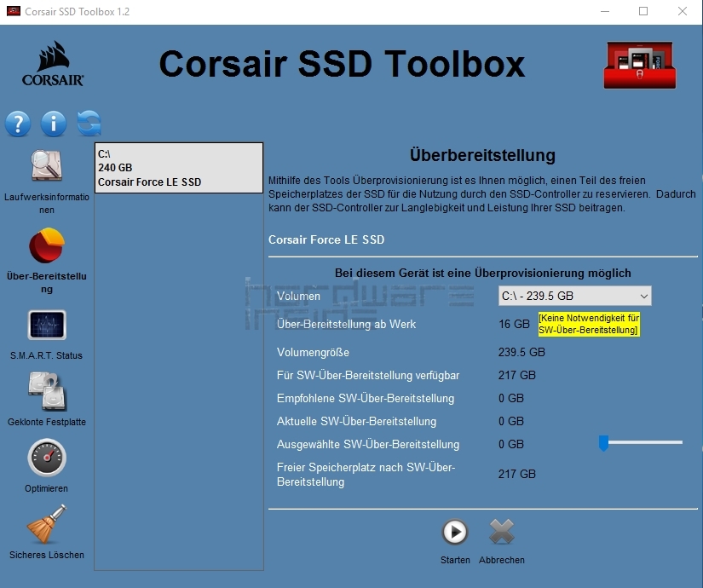Open the Sicheres Löschen broom icon
This screenshot has width=703, height=588.
[x=46, y=525]
